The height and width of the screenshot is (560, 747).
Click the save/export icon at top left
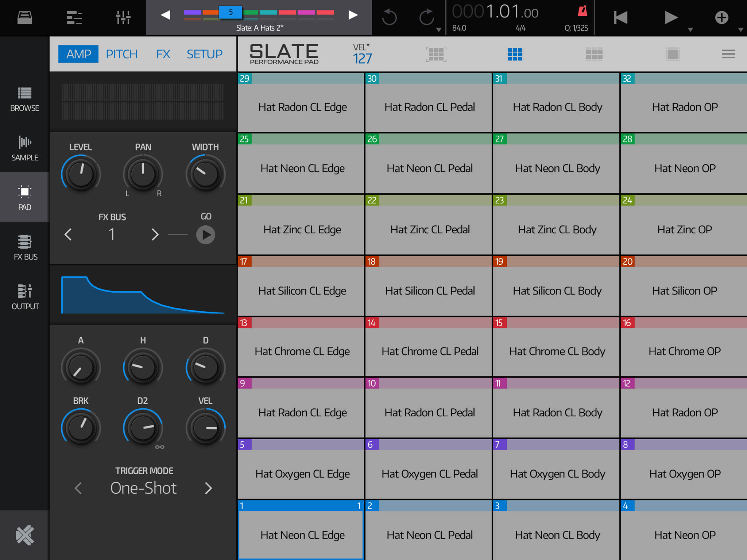(24, 17)
